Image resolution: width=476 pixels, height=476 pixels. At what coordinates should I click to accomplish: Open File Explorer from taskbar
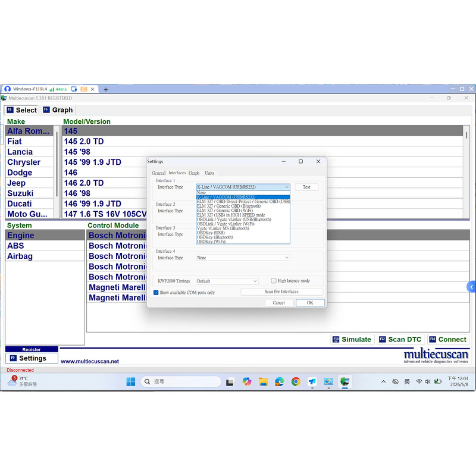tap(263, 381)
